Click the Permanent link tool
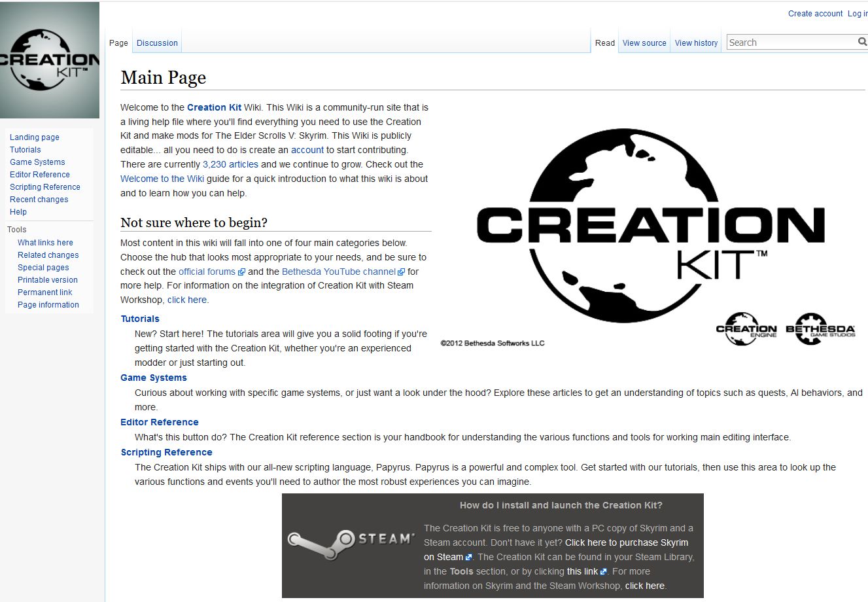This screenshot has height=602, width=868. [45, 292]
